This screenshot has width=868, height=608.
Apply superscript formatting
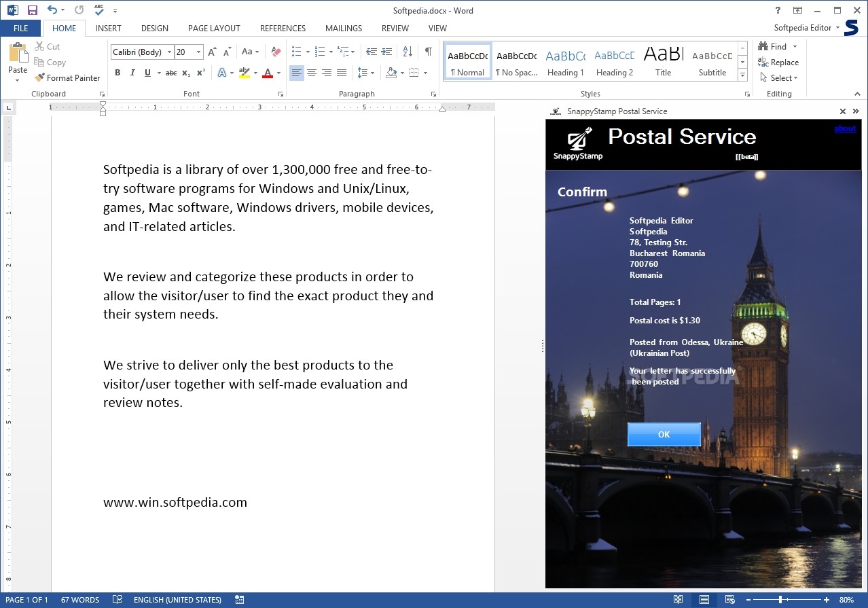click(x=201, y=73)
